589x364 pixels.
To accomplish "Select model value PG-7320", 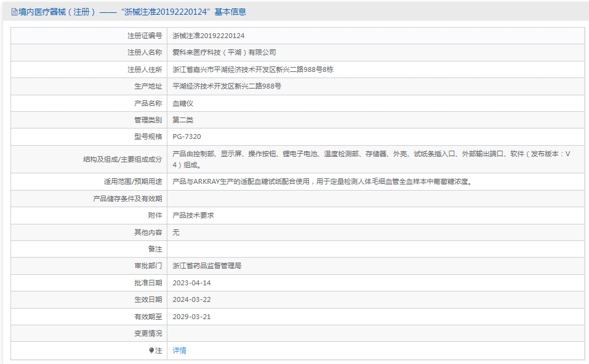I will click(186, 136).
